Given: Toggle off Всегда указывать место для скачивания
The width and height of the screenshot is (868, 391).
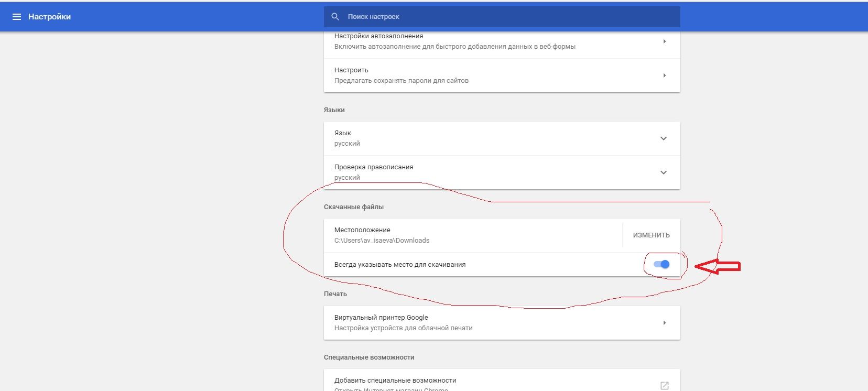Looking at the screenshot, I should (x=661, y=265).
